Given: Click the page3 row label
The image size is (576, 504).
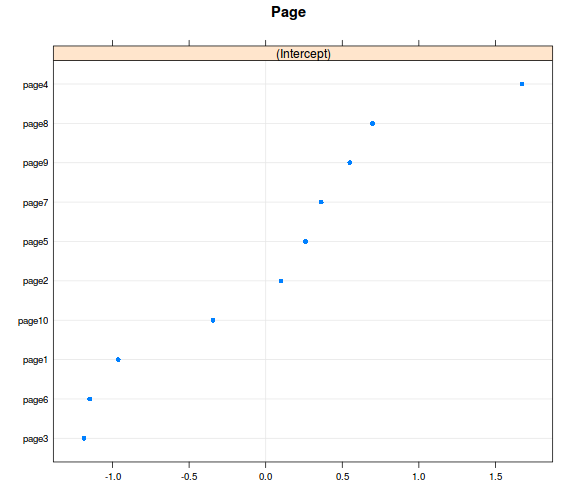Looking at the screenshot, I should pos(35,439).
